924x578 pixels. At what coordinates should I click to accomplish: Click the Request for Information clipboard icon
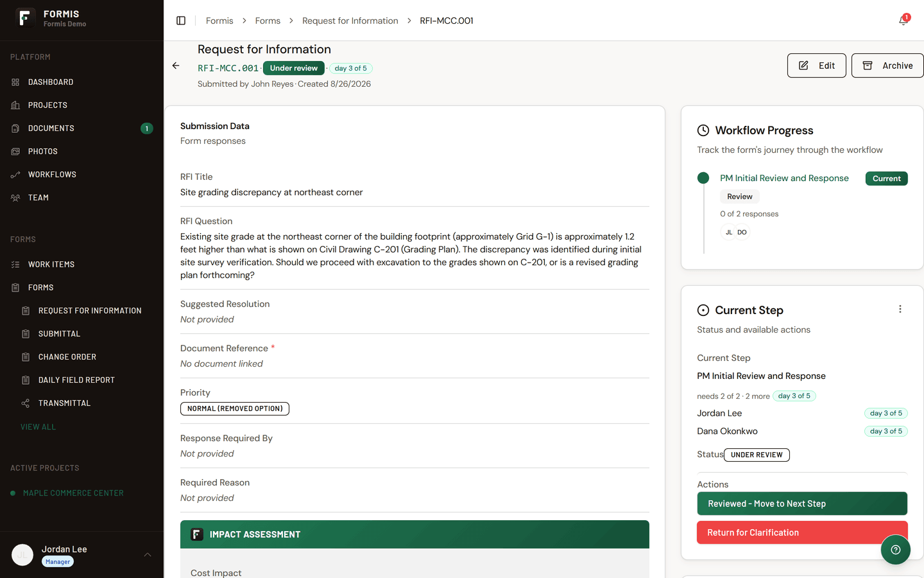[26, 311]
